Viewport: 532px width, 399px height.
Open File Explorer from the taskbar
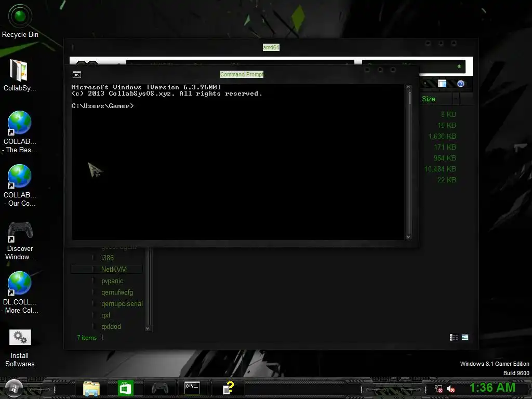coord(91,388)
